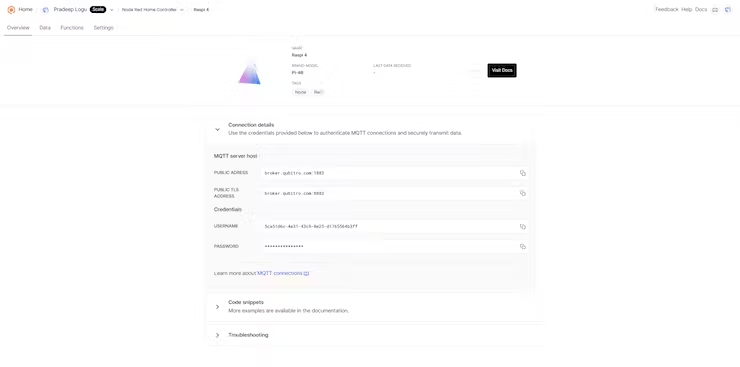Click the Raspi 4 device gradient image

(x=249, y=74)
